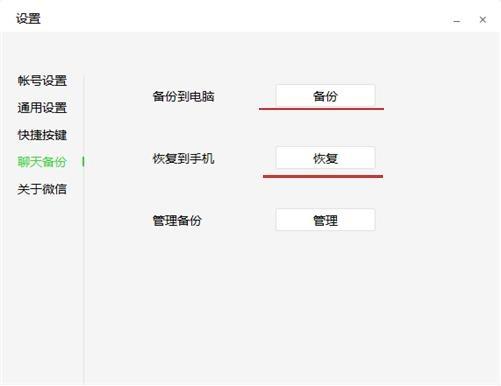501x386 pixels.
Task: Click the vertical divider beside the sidebar
Action: coord(84,230)
